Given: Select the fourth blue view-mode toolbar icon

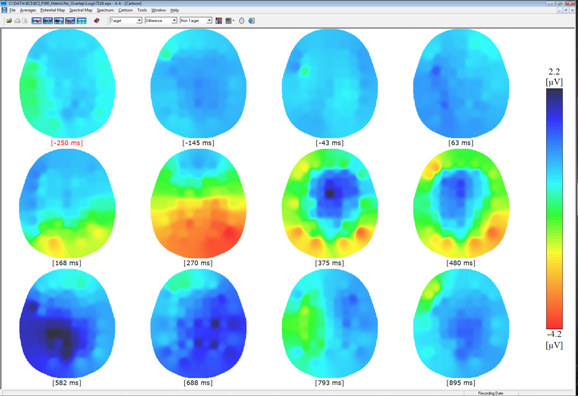Looking at the screenshot, I should click(70, 21).
